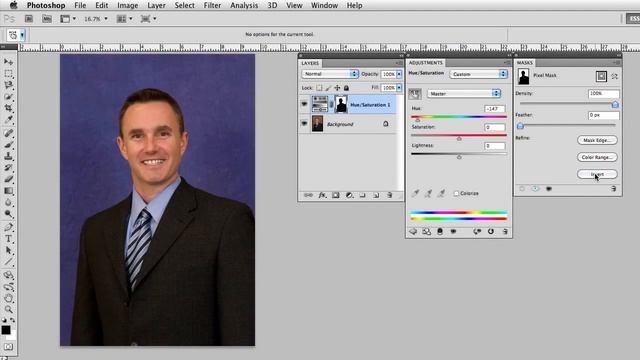Image resolution: width=640 pixels, height=360 pixels.
Task: Select the Blur tool
Action: tap(8, 202)
